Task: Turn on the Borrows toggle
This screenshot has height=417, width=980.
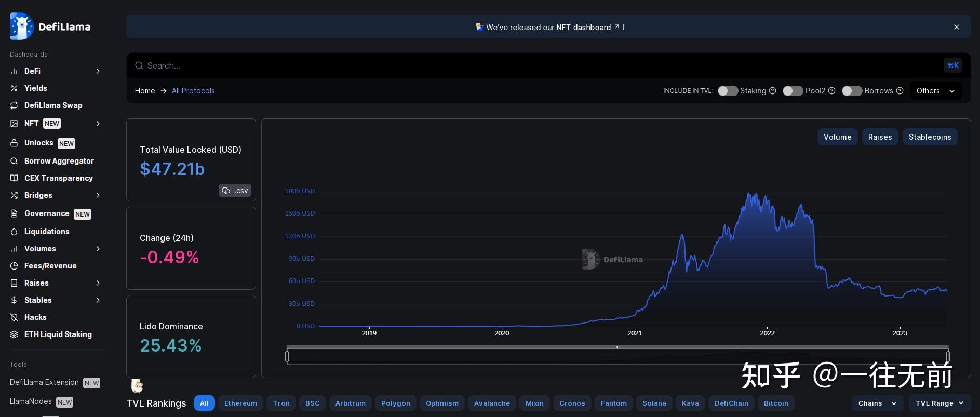Action: coord(852,91)
